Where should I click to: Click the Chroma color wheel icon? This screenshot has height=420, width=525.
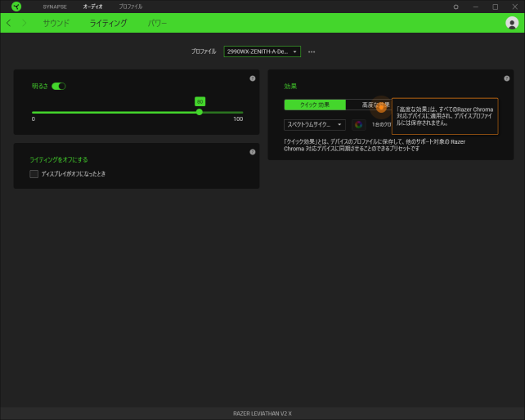359,124
